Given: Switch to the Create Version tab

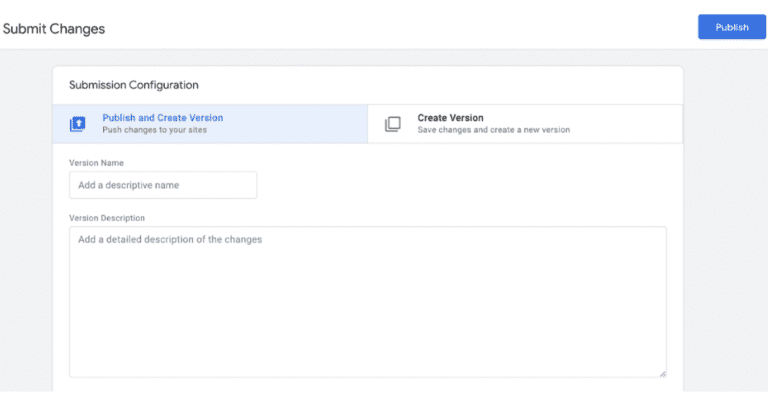Looking at the screenshot, I should [x=525, y=124].
